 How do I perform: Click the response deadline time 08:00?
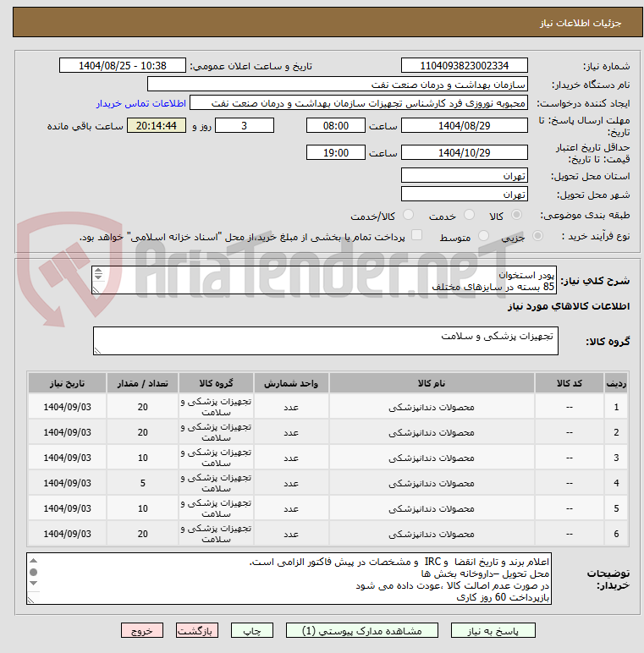336,125
